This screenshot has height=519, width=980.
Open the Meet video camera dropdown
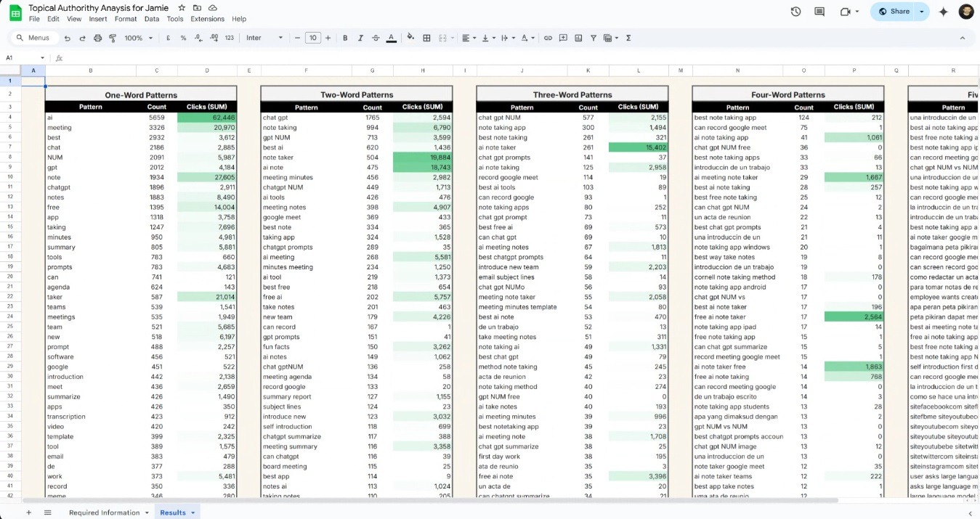tap(849, 12)
